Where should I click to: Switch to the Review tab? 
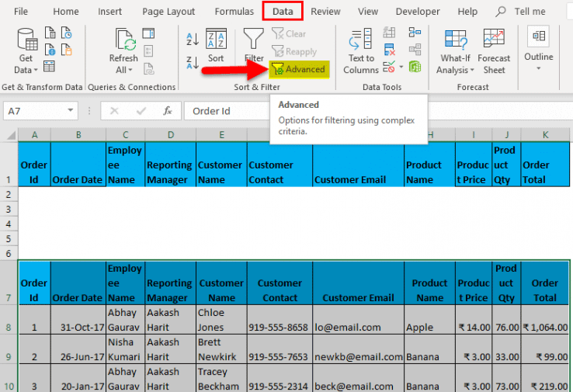(325, 12)
